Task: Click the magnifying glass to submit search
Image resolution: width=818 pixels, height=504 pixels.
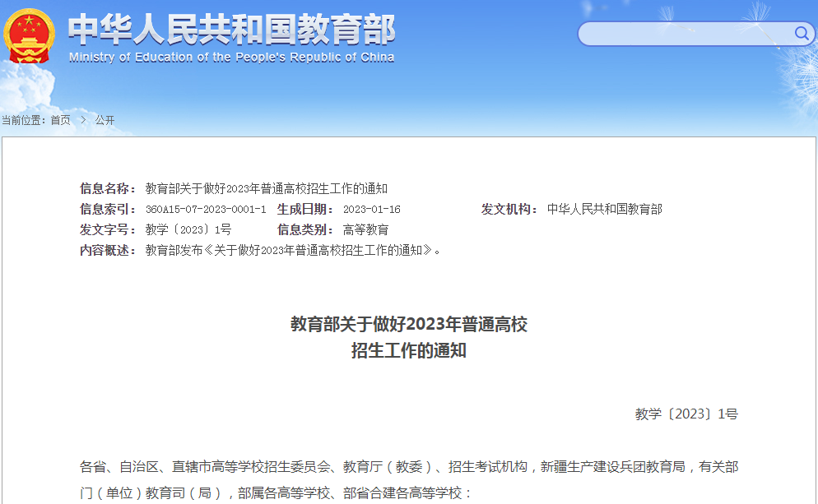Action: (801, 34)
